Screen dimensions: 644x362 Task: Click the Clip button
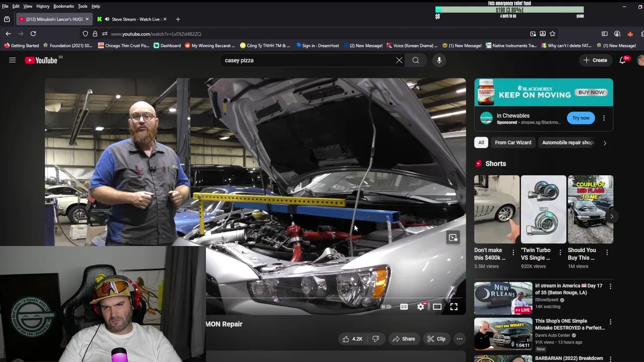coord(436,339)
